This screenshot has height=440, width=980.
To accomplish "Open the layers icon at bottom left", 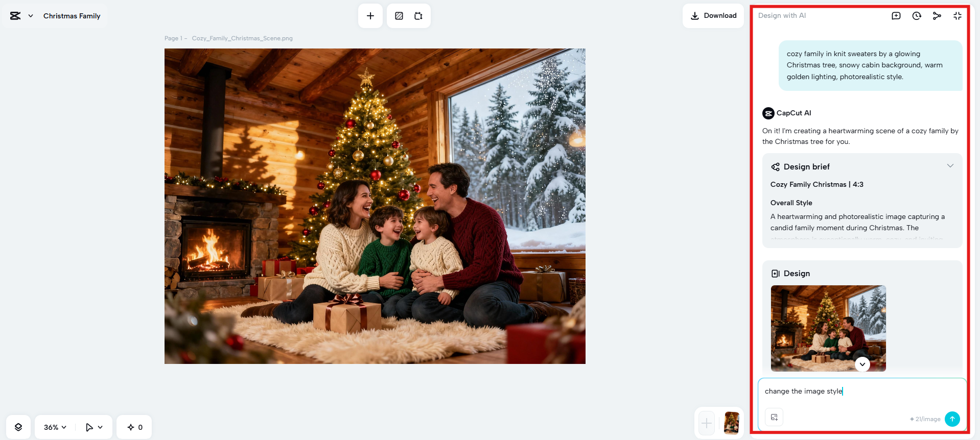I will [x=18, y=427].
